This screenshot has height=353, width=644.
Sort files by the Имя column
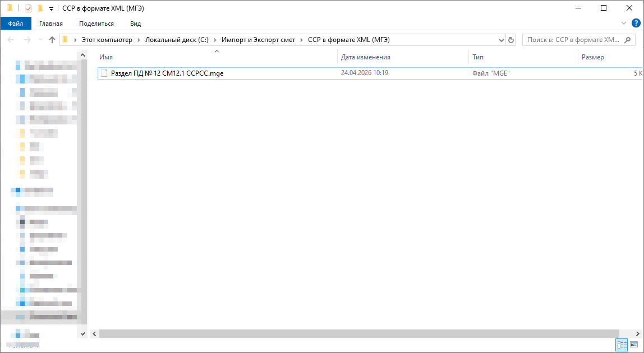click(217, 57)
